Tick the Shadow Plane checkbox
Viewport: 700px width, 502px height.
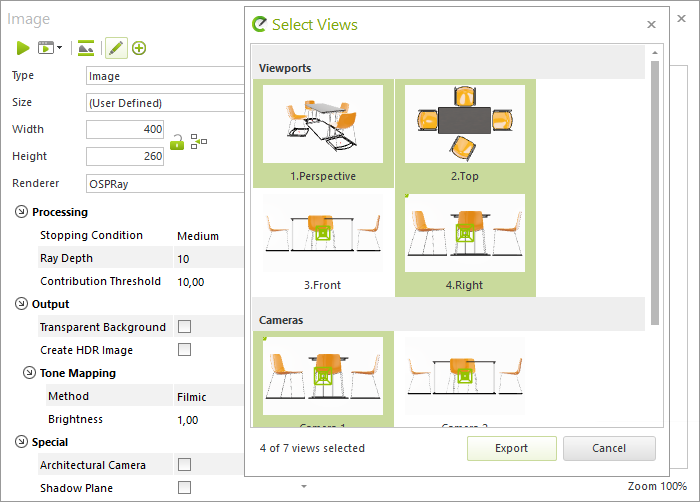click(184, 487)
